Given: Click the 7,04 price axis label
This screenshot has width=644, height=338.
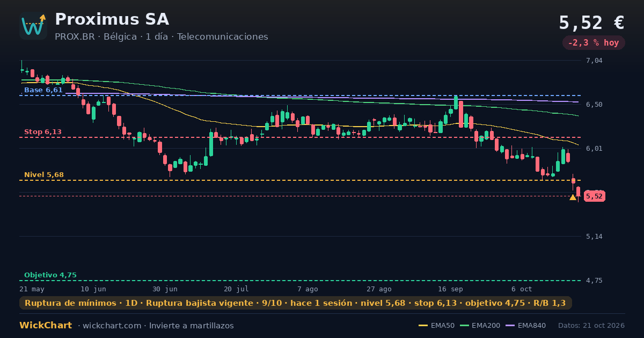Looking at the screenshot, I should 594,61.
